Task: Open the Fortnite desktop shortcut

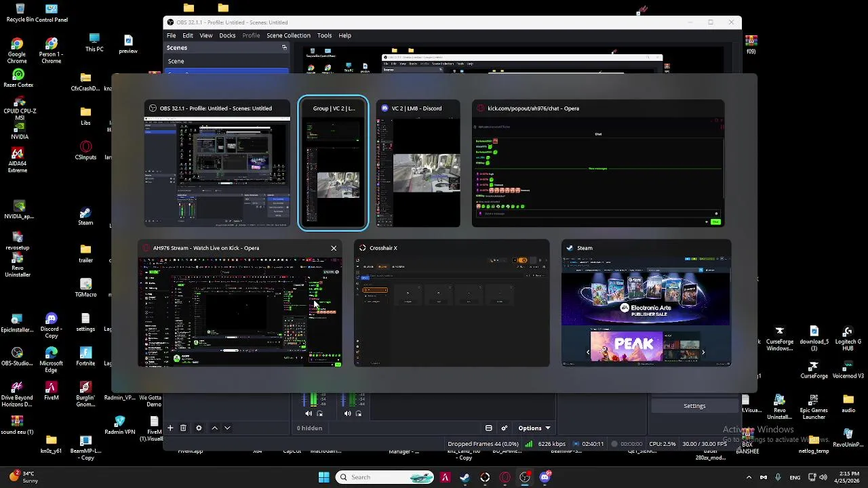Action: tap(85, 356)
